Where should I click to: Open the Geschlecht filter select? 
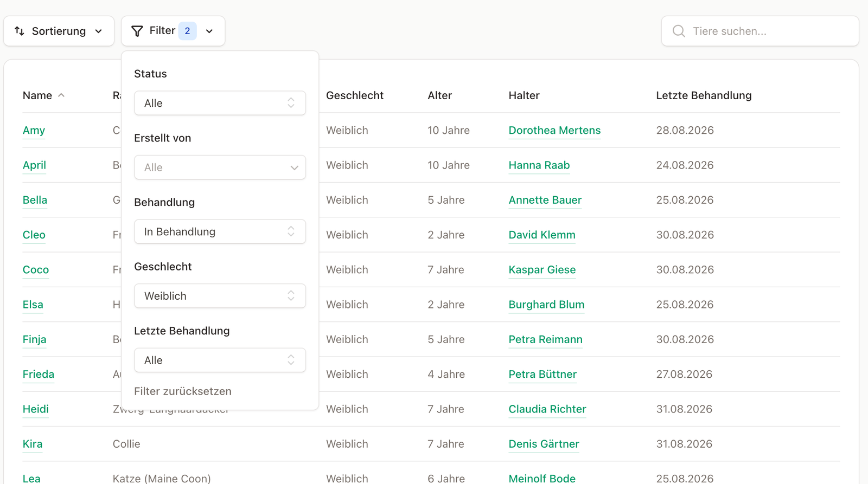pyautogui.click(x=220, y=296)
